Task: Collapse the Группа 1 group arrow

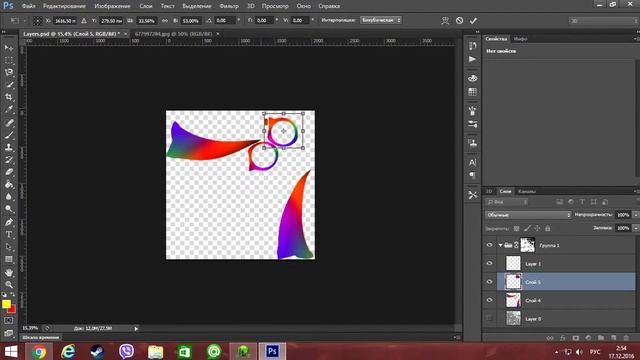Action: pyautogui.click(x=500, y=245)
